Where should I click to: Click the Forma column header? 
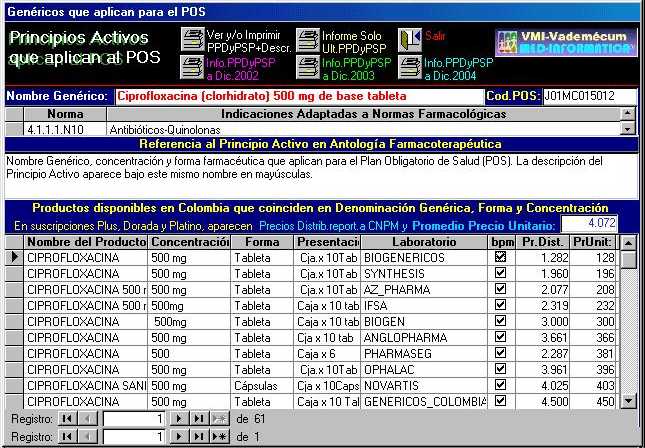262,242
